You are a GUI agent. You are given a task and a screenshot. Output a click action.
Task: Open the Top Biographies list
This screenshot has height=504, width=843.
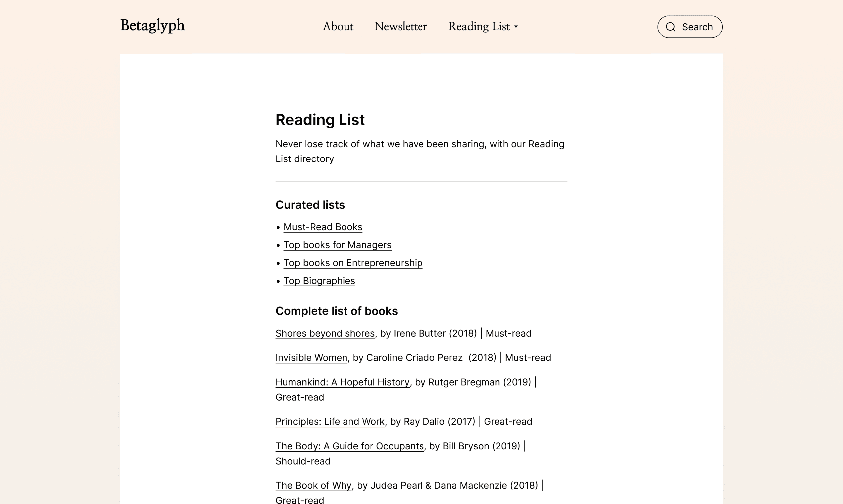pos(319,281)
